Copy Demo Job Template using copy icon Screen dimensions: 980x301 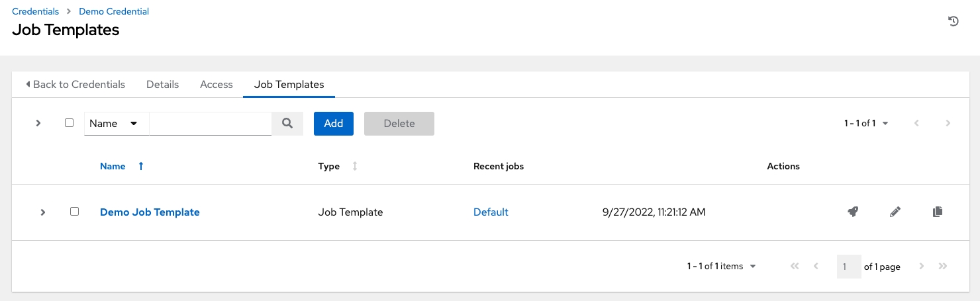point(937,212)
